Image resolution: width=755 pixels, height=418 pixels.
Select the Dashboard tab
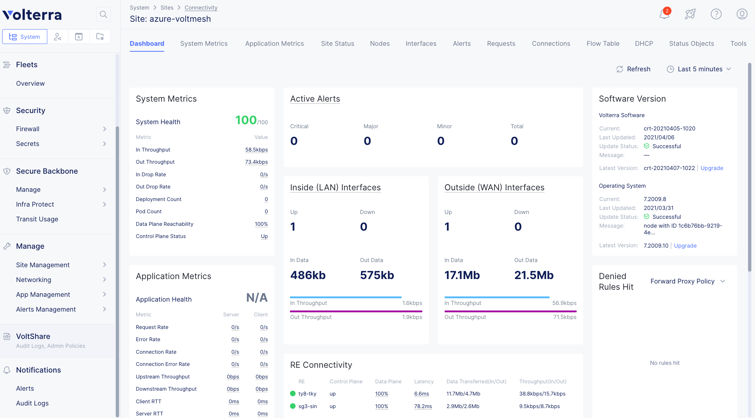(x=147, y=43)
